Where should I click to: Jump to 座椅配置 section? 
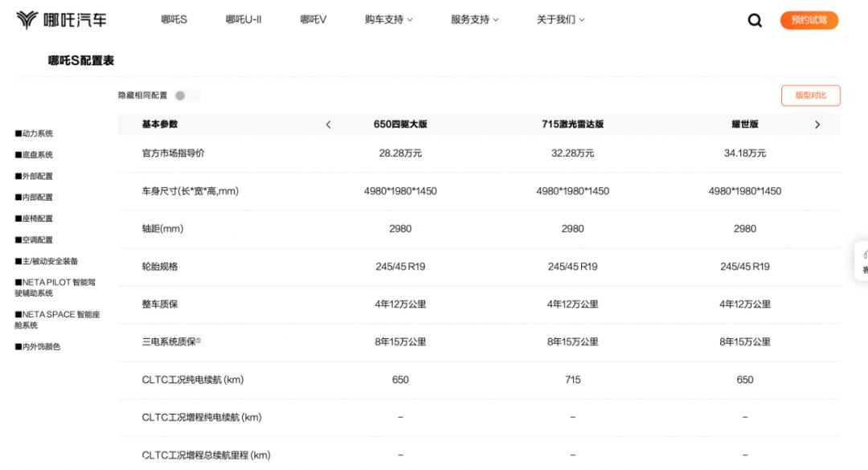pos(35,218)
